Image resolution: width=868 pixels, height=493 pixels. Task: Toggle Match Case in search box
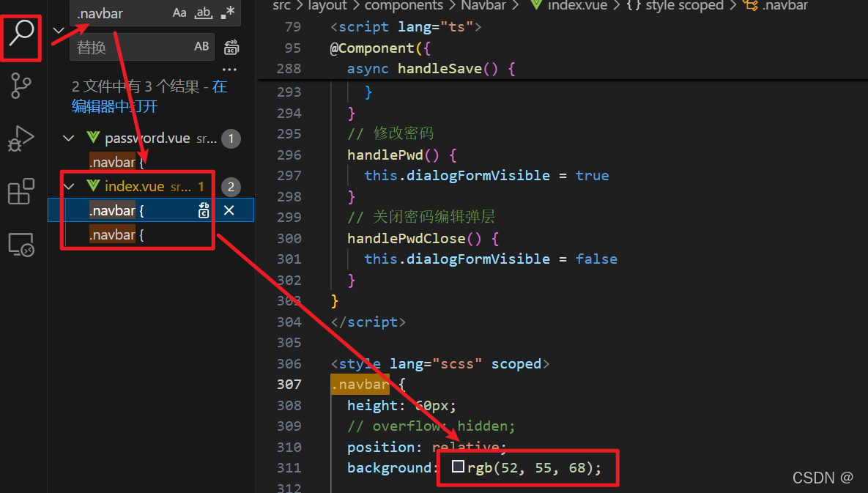(x=179, y=12)
